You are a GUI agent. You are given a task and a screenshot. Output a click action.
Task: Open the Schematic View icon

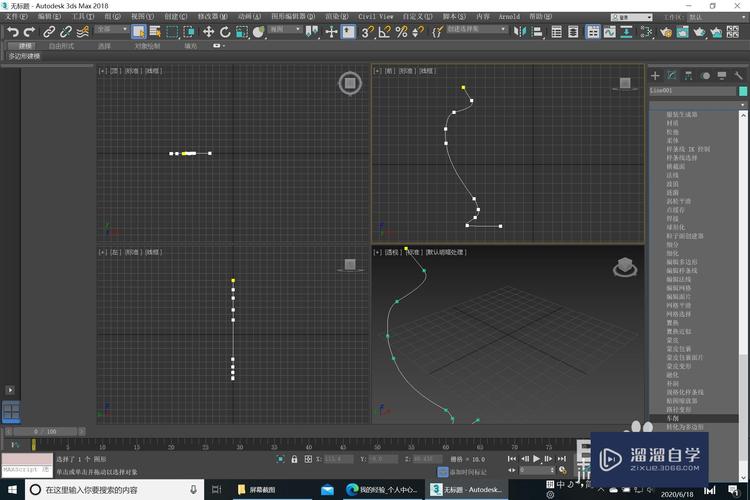click(626, 32)
